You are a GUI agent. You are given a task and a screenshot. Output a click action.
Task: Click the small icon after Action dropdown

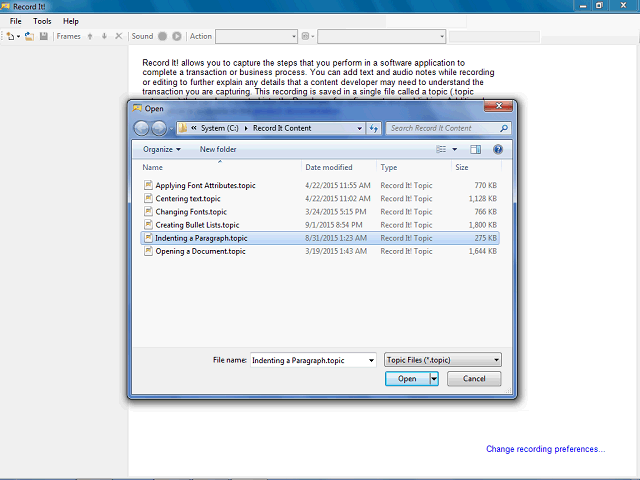[305, 36]
